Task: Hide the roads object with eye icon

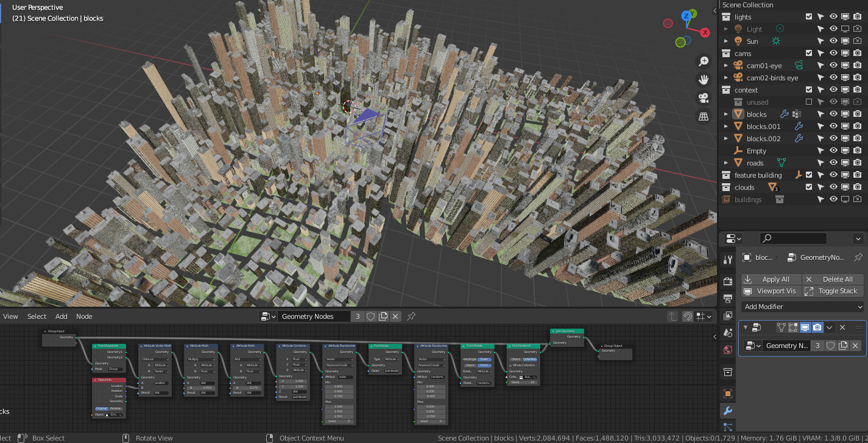Action: point(833,163)
